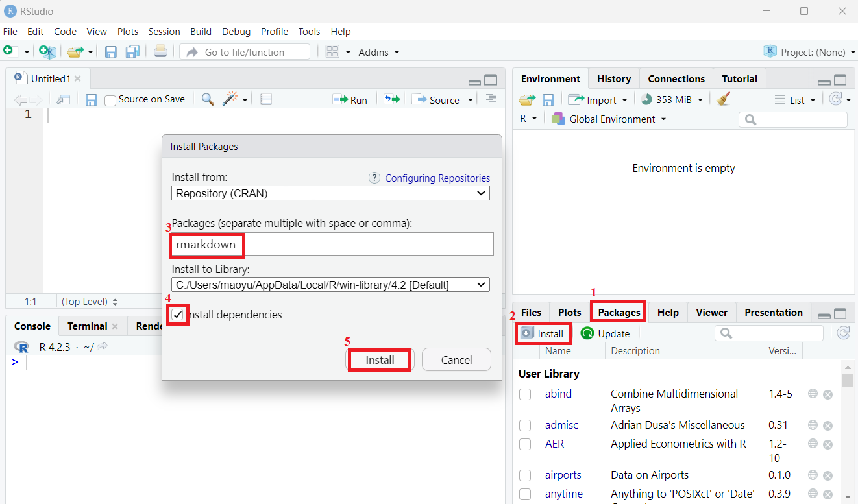Click the broom clear objects icon
The width and height of the screenshot is (858, 504).
[724, 99]
